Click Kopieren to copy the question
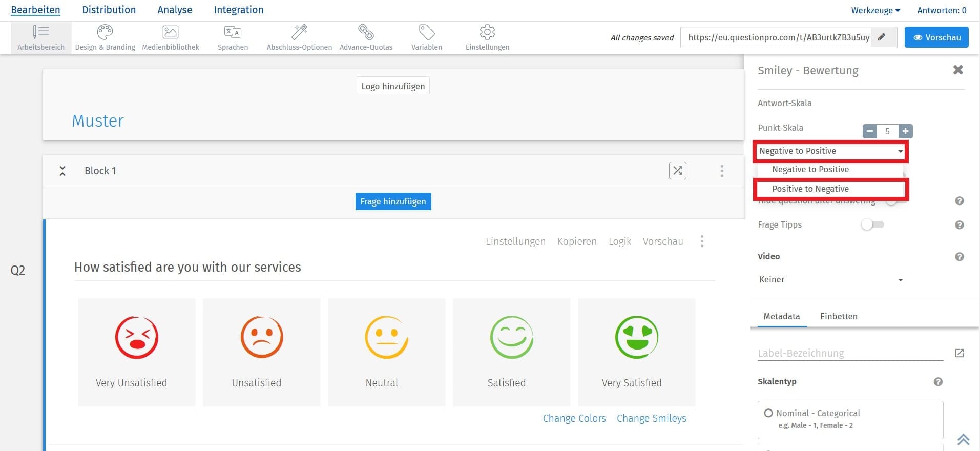Viewport: 980px width, 451px height. tap(577, 241)
